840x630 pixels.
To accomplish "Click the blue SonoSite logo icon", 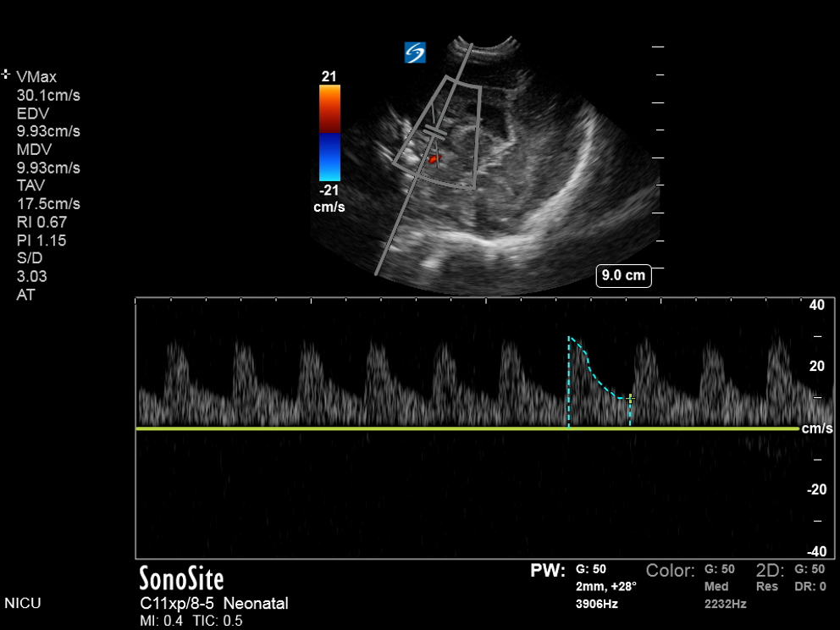I will [x=415, y=52].
